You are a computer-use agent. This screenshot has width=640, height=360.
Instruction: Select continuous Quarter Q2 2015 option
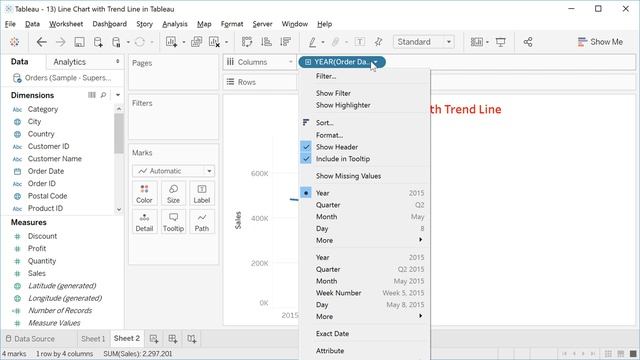click(364, 269)
